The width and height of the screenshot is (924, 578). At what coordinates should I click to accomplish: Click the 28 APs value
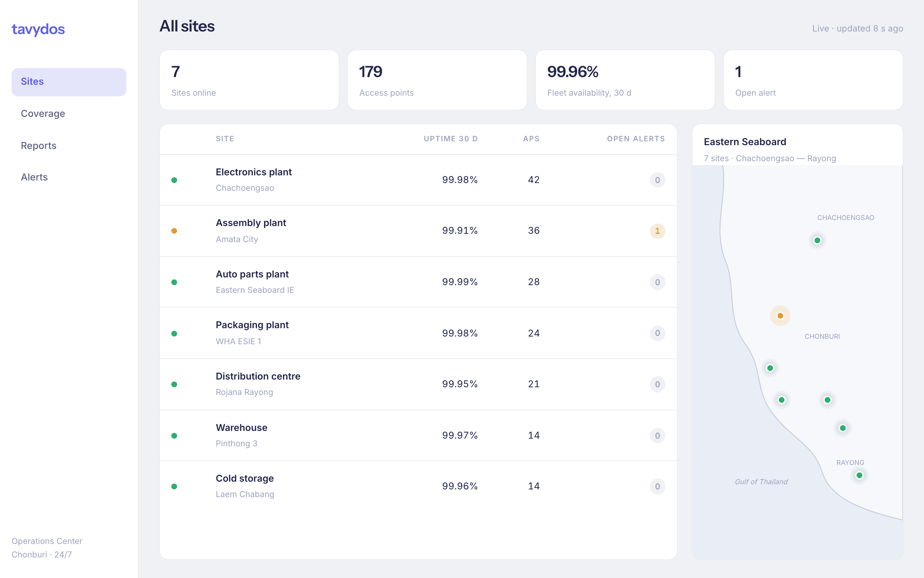tap(534, 282)
